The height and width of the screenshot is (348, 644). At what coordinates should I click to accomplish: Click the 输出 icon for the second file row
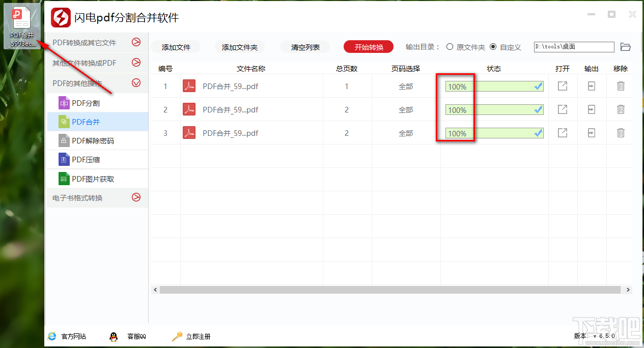point(591,109)
